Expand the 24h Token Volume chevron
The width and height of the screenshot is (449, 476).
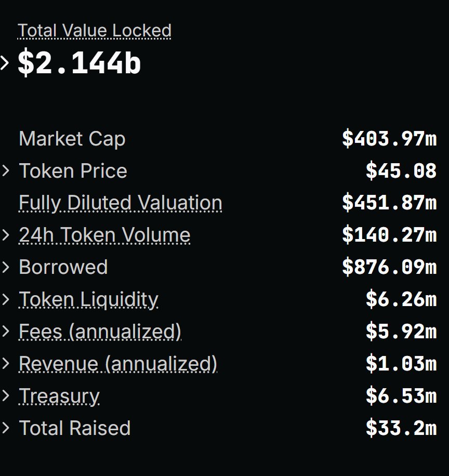(x=6, y=235)
